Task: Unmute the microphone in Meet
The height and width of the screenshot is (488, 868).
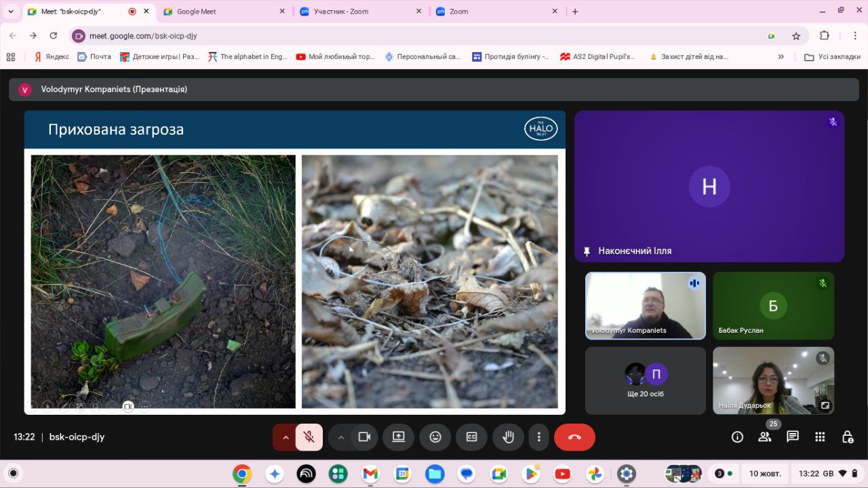Action: coord(309,437)
